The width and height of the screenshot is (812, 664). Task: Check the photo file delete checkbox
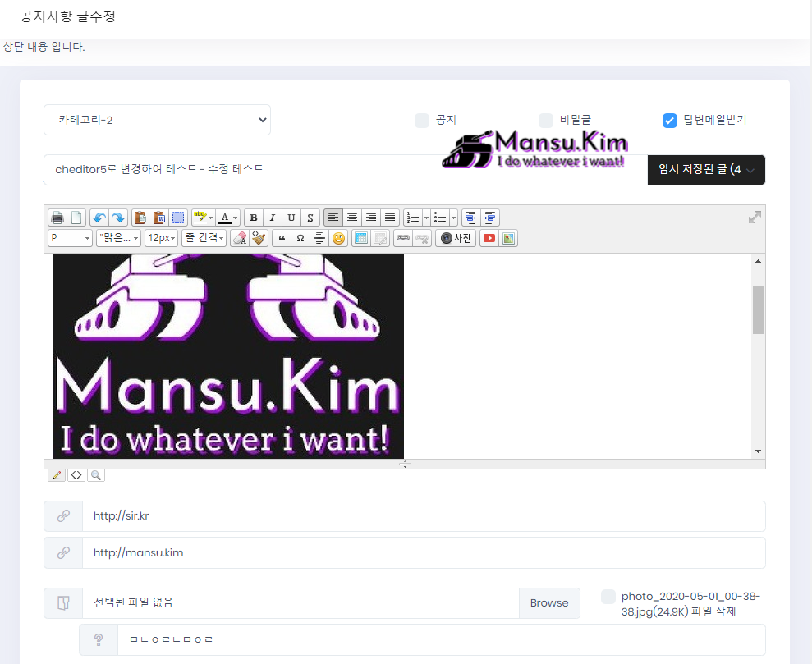(x=608, y=596)
